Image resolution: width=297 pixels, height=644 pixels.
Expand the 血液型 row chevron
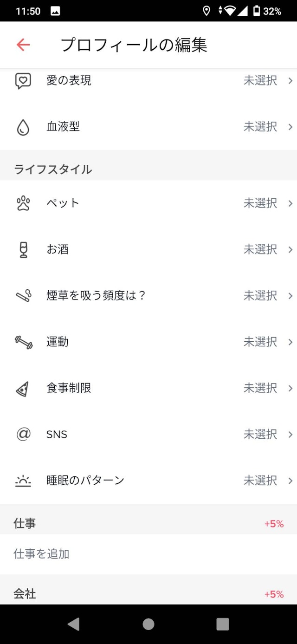point(291,127)
